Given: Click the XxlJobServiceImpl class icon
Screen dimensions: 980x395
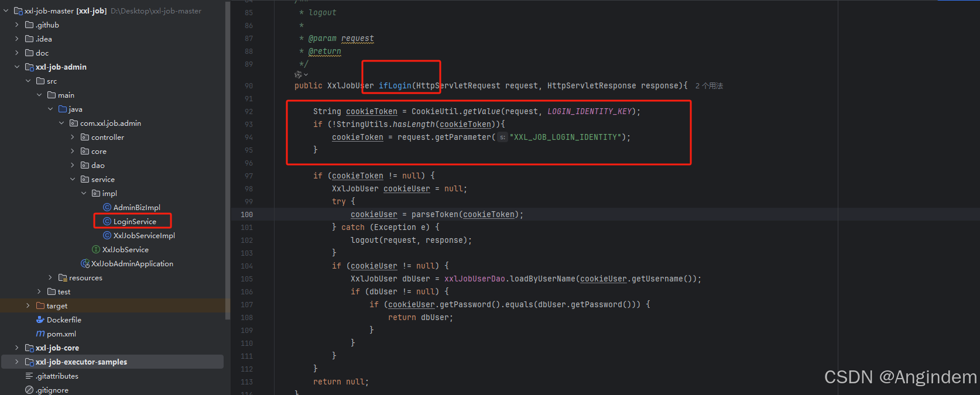Looking at the screenshot, I should pyautogui.click(x=107, y=235).
